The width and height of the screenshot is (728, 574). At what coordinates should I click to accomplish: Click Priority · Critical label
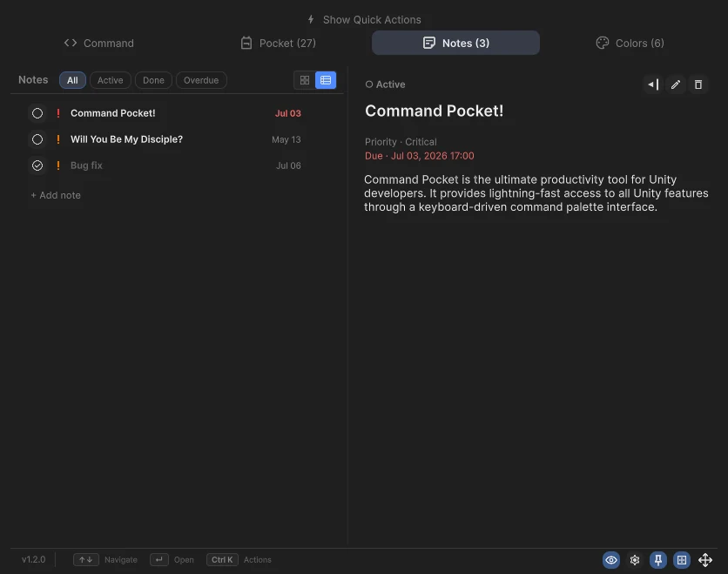click(401, 142)
